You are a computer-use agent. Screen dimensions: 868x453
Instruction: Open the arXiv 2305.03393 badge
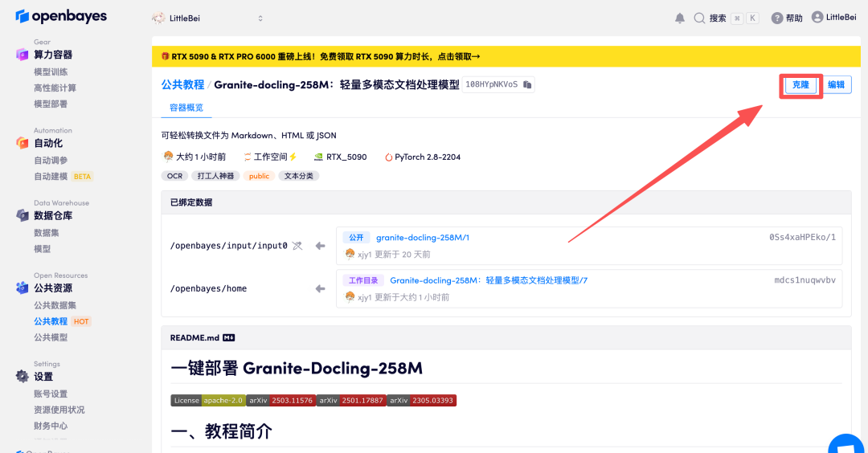pos(421,401)
